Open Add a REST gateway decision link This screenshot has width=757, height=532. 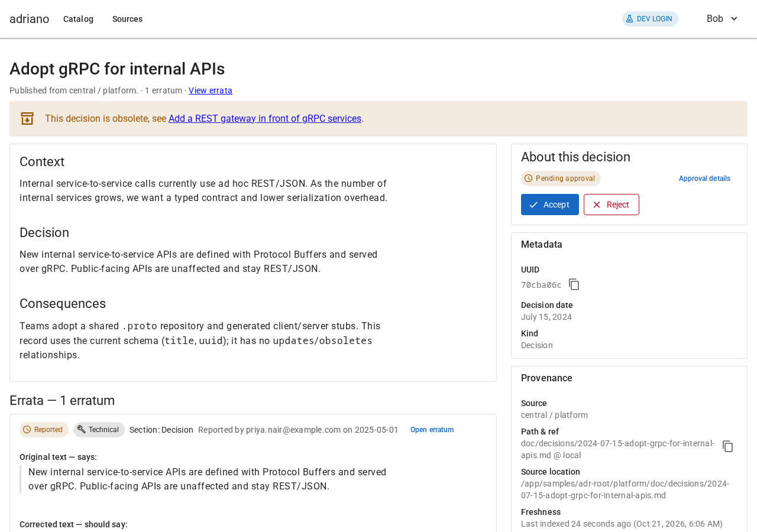[265, 118]
